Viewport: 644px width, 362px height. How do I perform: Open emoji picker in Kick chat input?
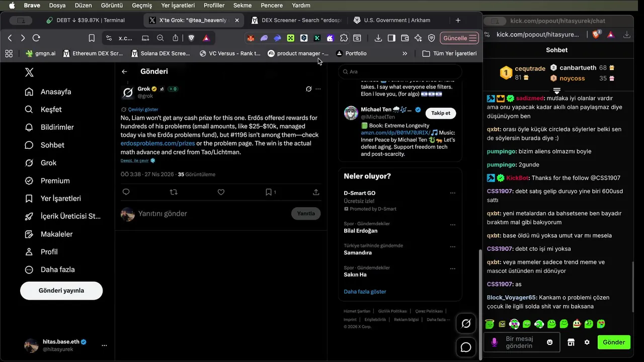(x=550, y=342)
